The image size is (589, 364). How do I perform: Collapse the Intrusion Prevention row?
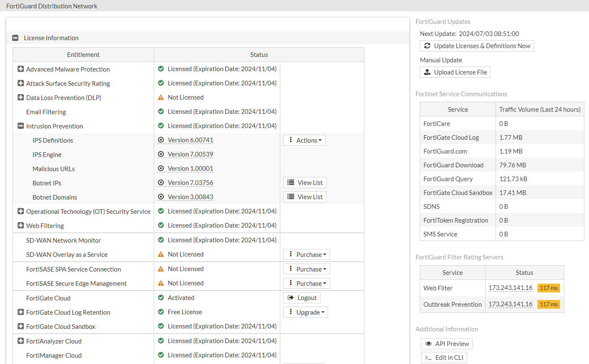(21, 126)
